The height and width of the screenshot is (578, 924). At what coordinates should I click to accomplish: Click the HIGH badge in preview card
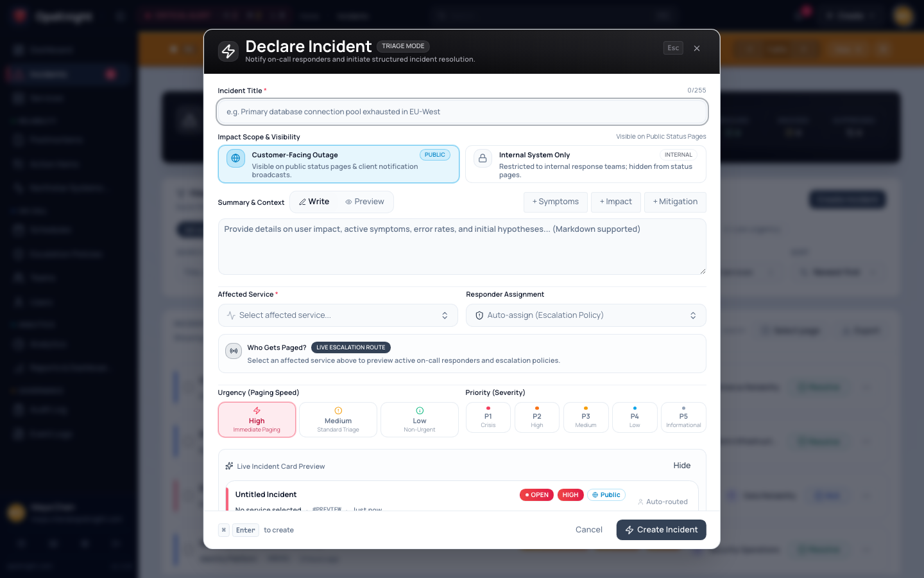coord(570,495)
